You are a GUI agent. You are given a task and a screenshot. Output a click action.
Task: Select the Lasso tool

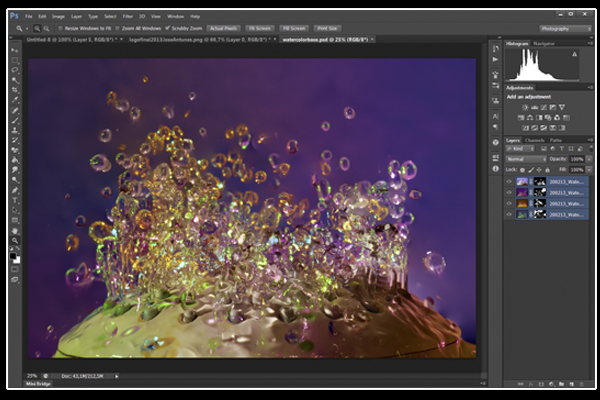click(15, 70)
